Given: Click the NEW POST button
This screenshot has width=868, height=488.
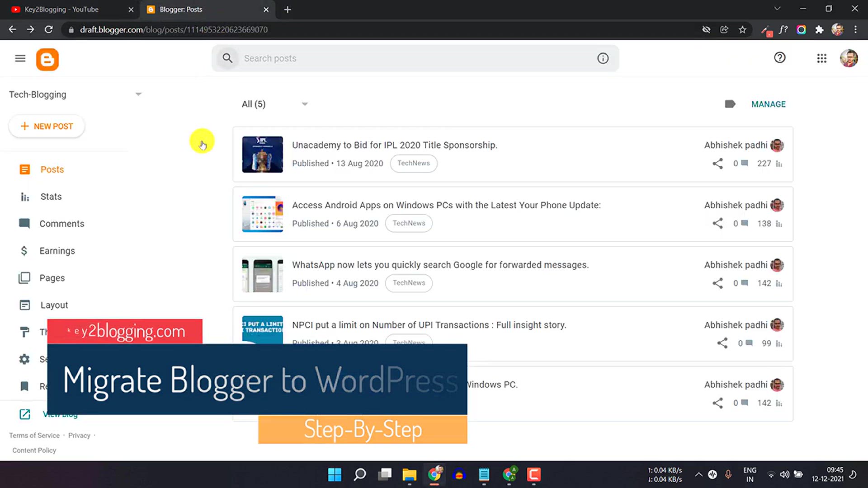Looking at the screenshot, I should [x=47, y=127].
